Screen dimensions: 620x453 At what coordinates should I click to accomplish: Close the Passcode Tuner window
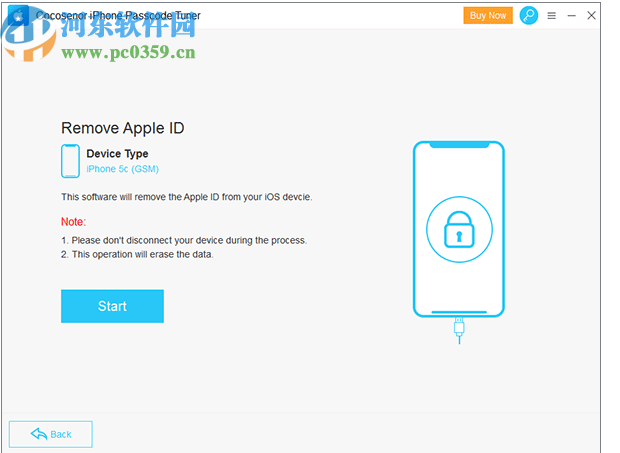click(592, 15)
